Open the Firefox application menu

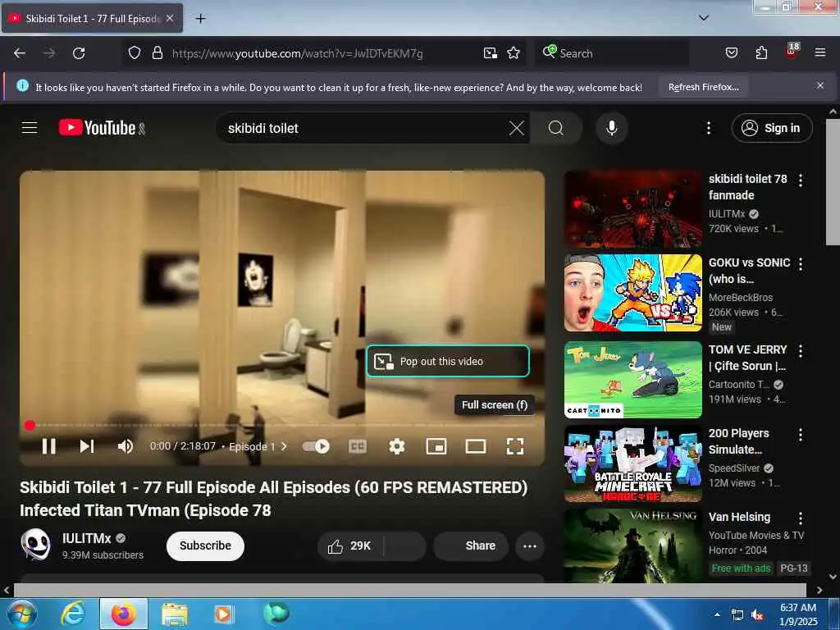point(819,53)
